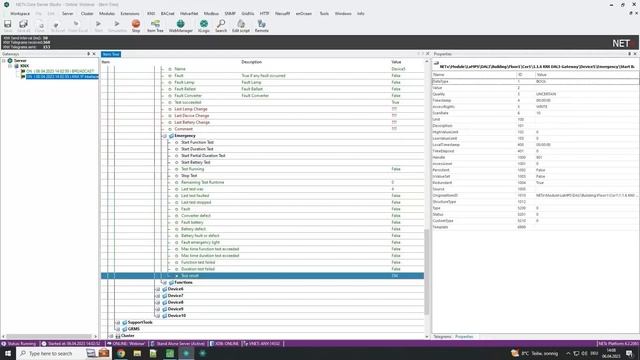Open the Item Tree toolbar icon

pyautogui.click(x=155, y=25)
